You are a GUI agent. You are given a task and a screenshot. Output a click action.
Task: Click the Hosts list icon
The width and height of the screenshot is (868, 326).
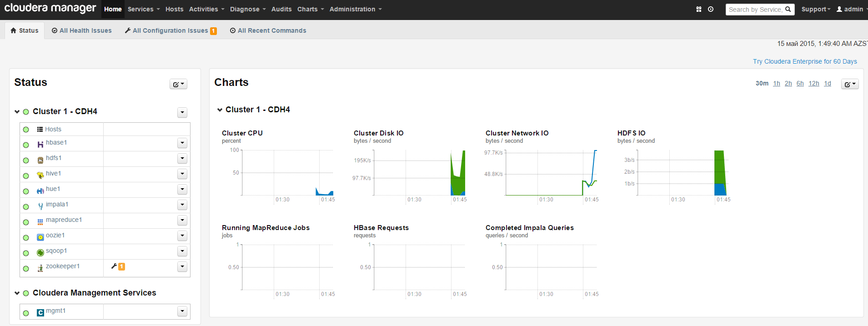[x=40, y=130]
